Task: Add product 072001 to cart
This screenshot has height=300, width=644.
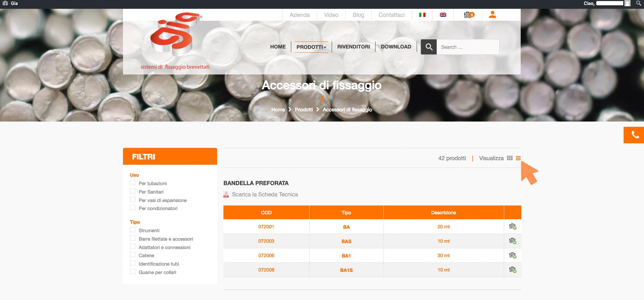Action: coord(513,227)
